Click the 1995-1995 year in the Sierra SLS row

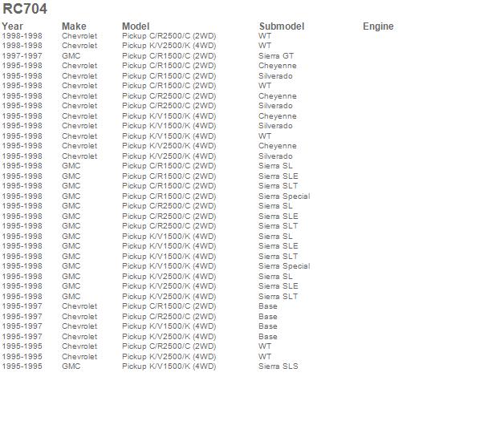tap(22, 366)
